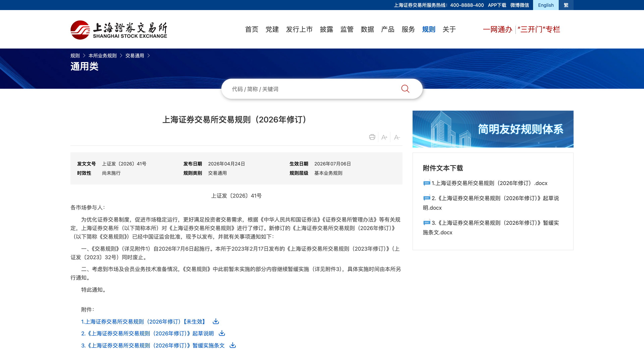Open the 发行上市 navigation menu
Screen dimensions: 644x358
coord(299,29)
